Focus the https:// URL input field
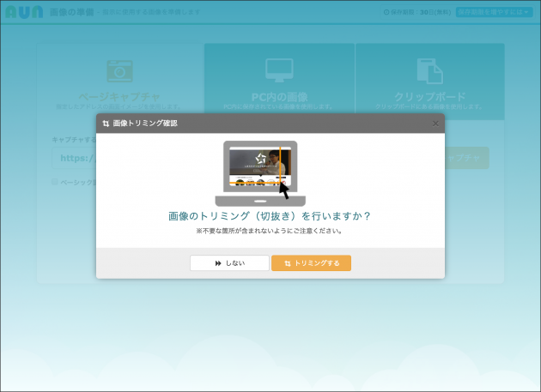Screen dimensions: 541x392 [x=76, y=158]
